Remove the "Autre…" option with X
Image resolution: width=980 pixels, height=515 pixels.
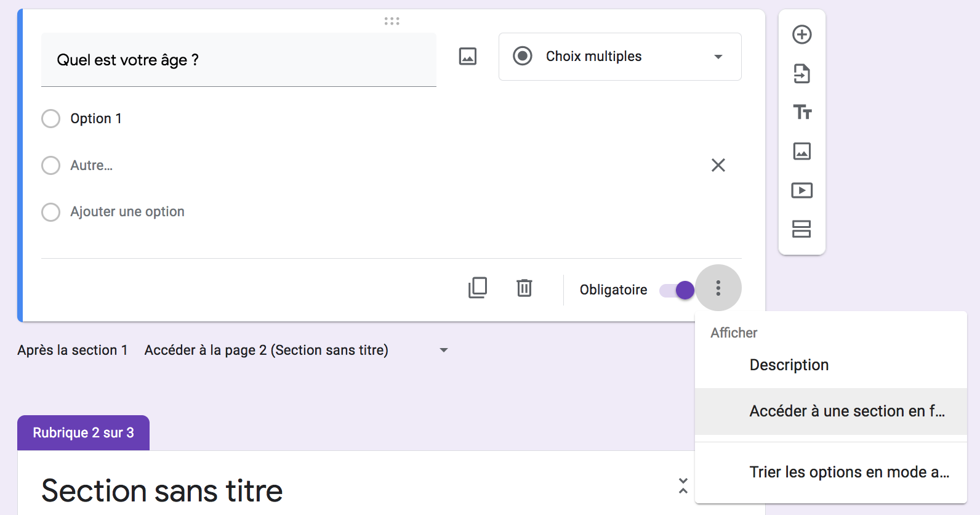coord(718,165)
